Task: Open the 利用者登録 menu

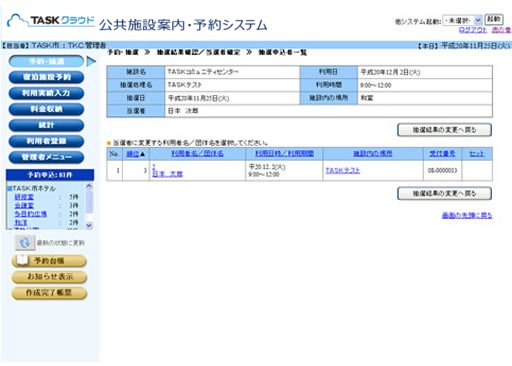Action: 46,141
